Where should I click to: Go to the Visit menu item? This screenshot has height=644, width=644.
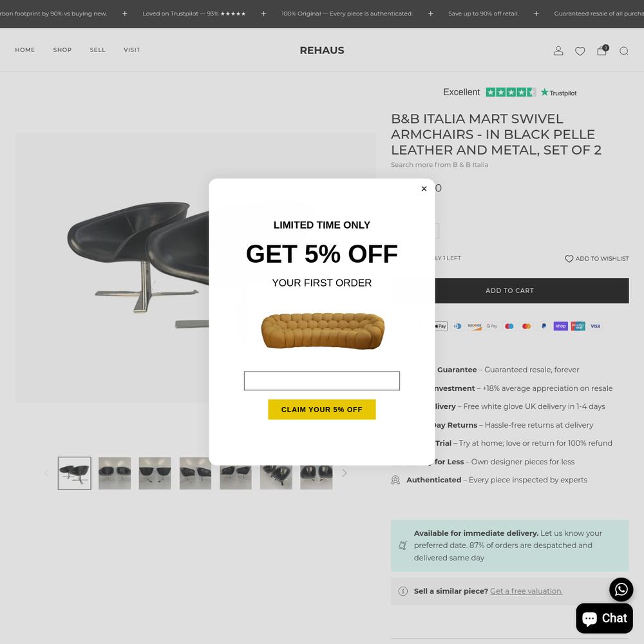pyautogui.click(x=132, y=50)
